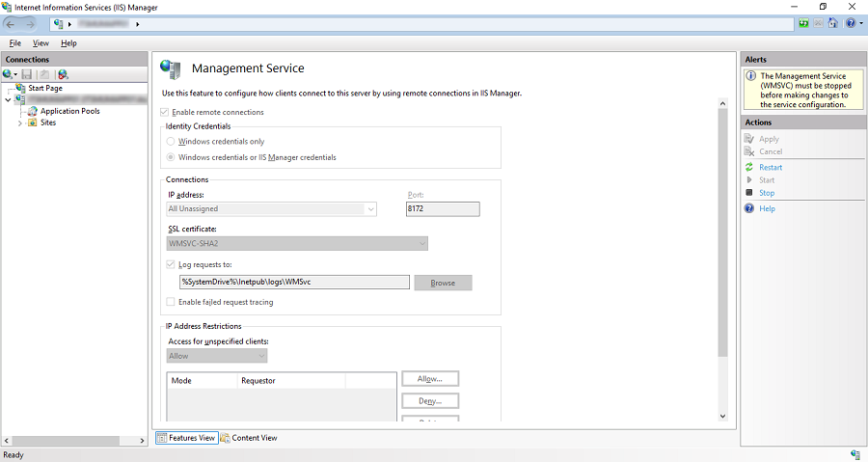Screen dimensions: 868x462
Task: Click the vertical scrollbar thumb in feature page
Action: (722, 232)
